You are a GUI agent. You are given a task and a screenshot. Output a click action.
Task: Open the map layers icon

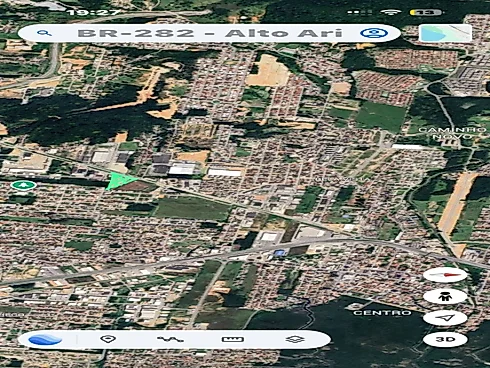click(295, 339)
